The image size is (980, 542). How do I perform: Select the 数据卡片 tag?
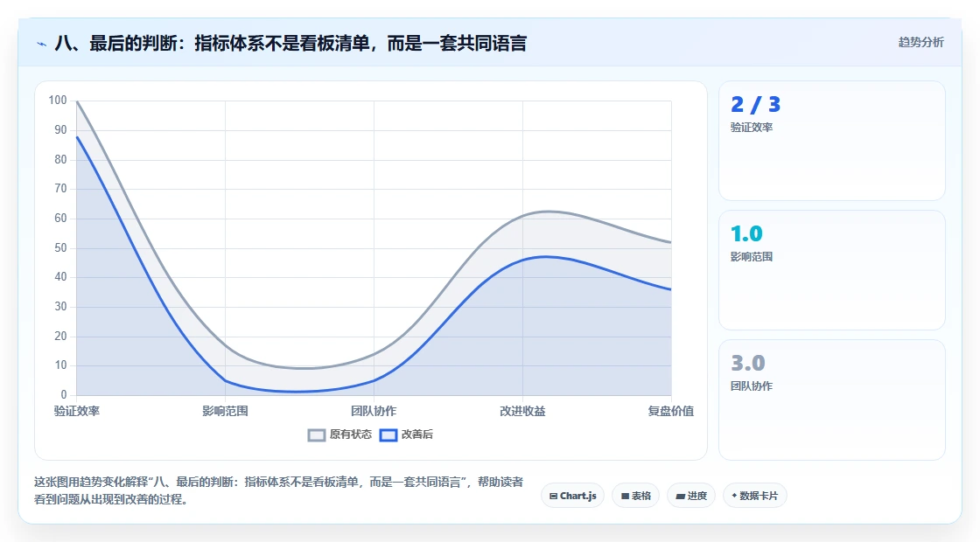pos(755,496)
